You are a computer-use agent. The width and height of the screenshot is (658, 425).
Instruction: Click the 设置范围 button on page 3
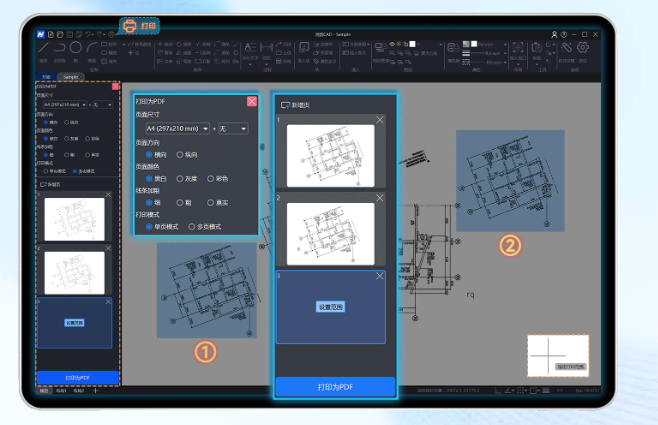(330, 306)
